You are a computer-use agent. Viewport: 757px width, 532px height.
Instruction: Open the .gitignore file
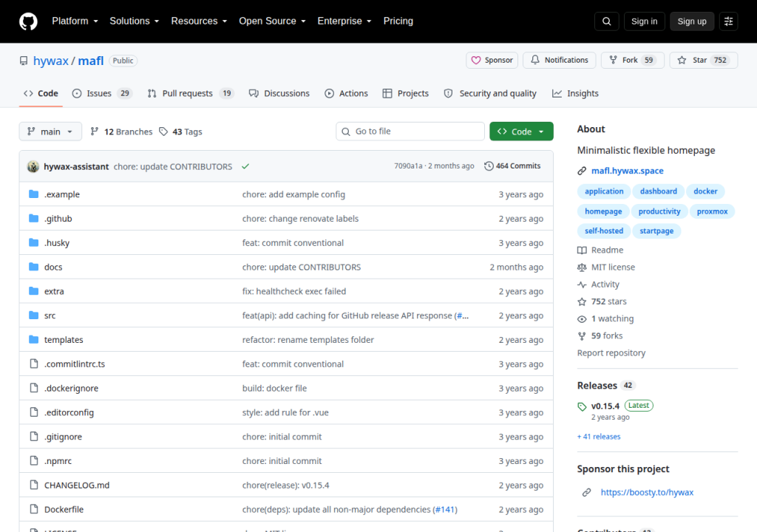tap(64, 437)
